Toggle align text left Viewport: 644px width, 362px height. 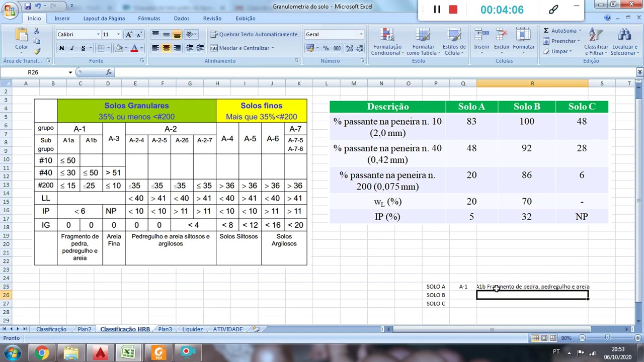tap(155, 48)
